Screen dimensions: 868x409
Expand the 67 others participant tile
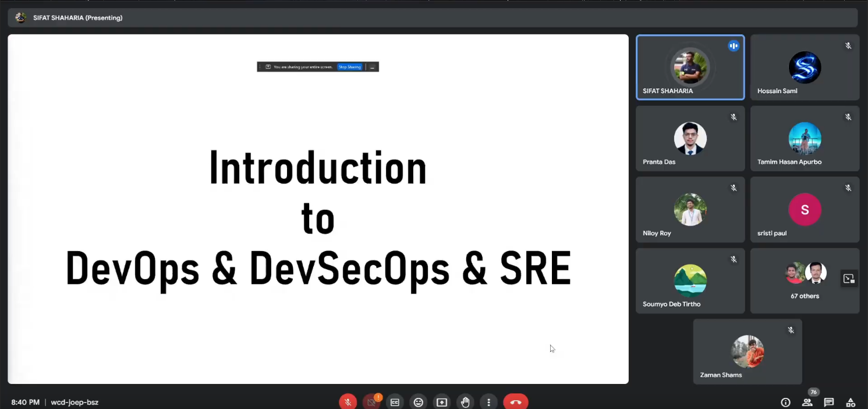coord(805,281)
